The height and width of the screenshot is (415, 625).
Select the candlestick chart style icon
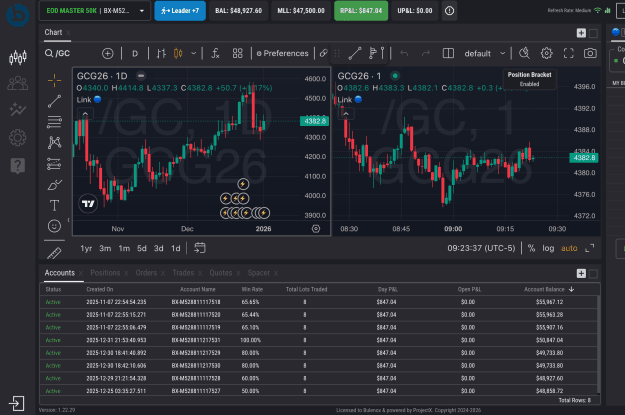point(178,53)
